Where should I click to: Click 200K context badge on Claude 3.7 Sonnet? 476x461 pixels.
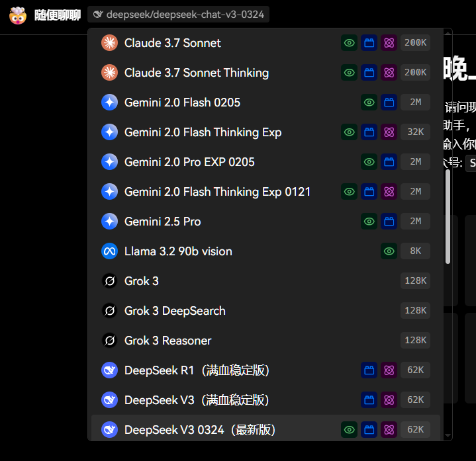[x=415, y=43]
